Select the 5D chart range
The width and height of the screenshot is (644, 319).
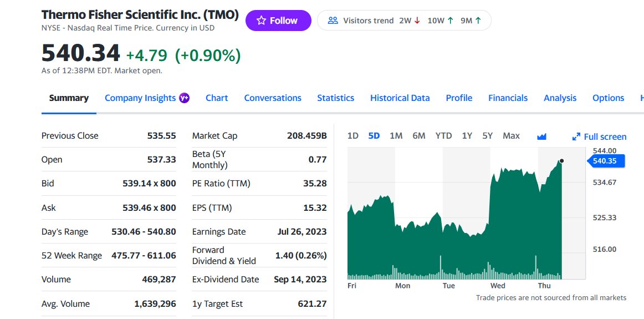click(x=374, y=136)
